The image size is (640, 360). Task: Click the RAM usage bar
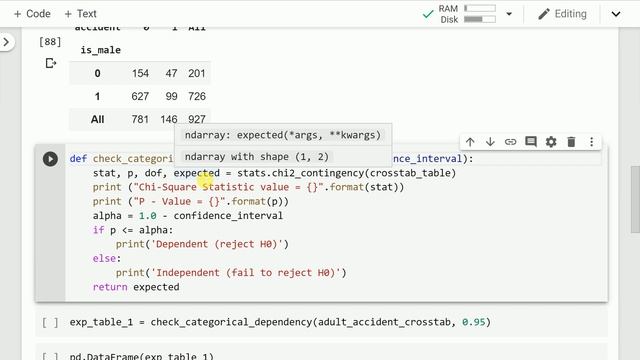tap(480, 8)
